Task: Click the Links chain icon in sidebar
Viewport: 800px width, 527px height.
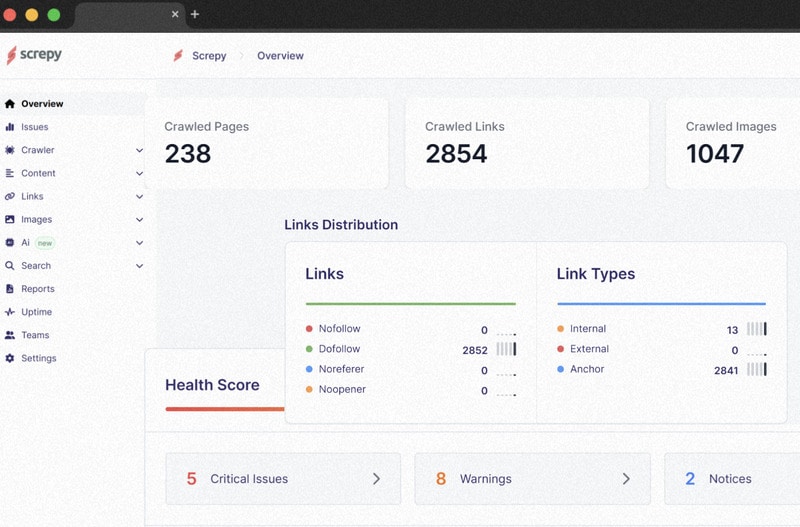Action: (10, 197)
